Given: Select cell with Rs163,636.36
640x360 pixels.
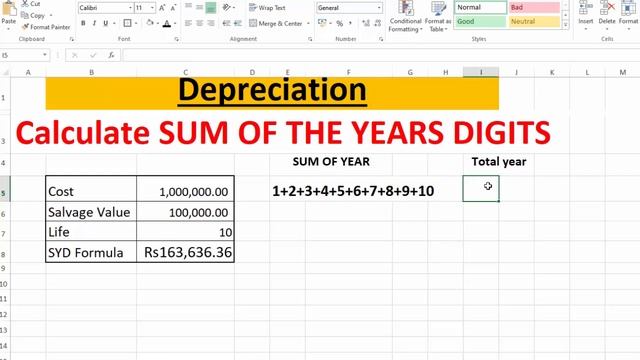Looking at the screenshot, I should 185,252.
